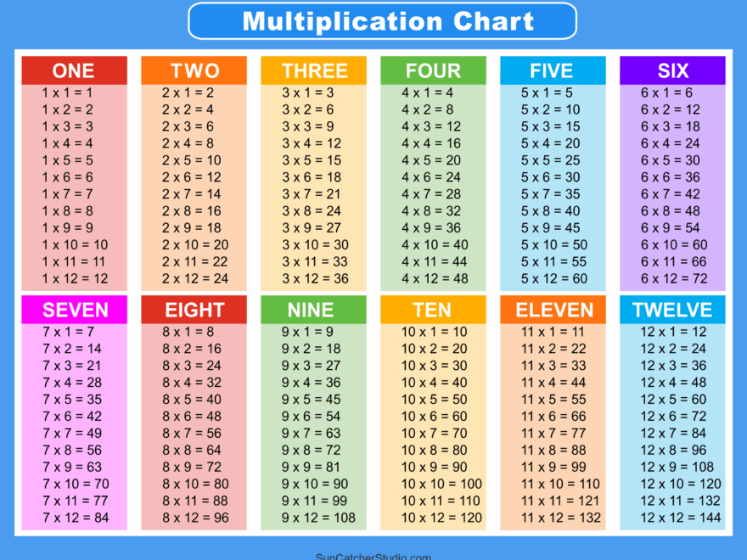Click the row '3 x 11 = 33'
Image resolution: width=747 pixels, height=560 pixels.
[314, 261]
